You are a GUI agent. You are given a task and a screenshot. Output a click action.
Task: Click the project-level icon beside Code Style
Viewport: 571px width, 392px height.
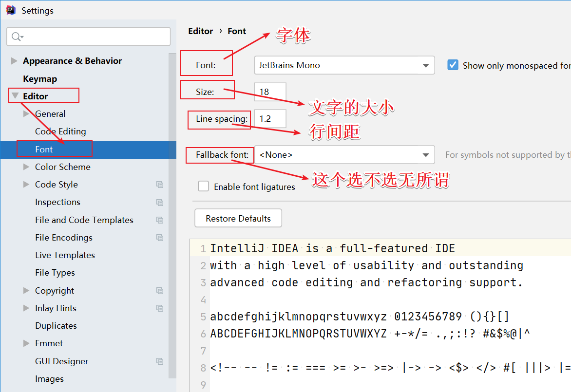click(159, 185)
